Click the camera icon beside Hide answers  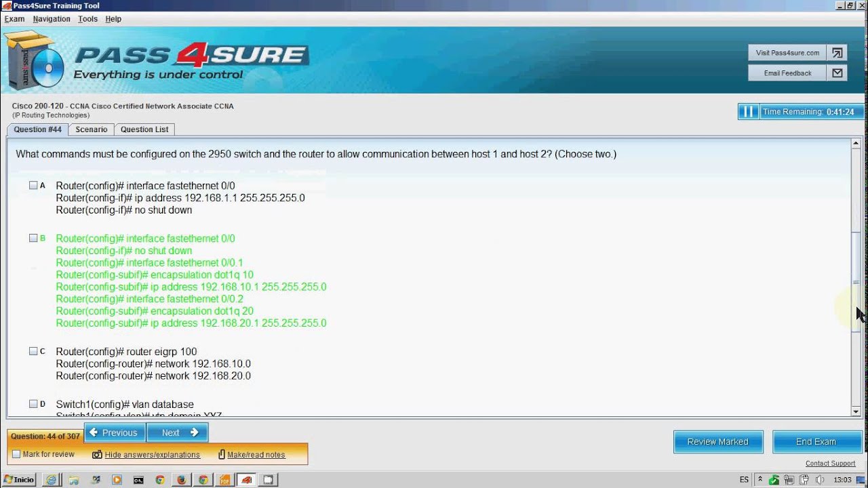pyautogui.click(x=97, y=455)
